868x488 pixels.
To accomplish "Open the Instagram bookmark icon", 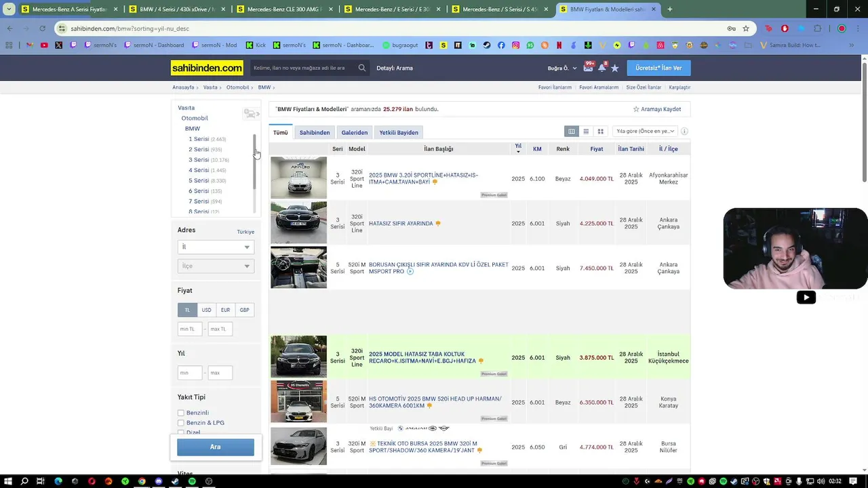I will click(x=515, y=45).
